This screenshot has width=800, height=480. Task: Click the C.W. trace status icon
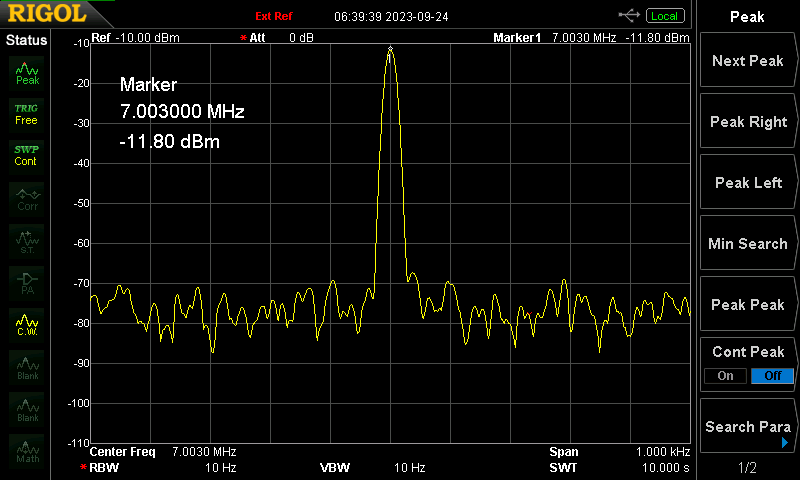click(27, 325)
